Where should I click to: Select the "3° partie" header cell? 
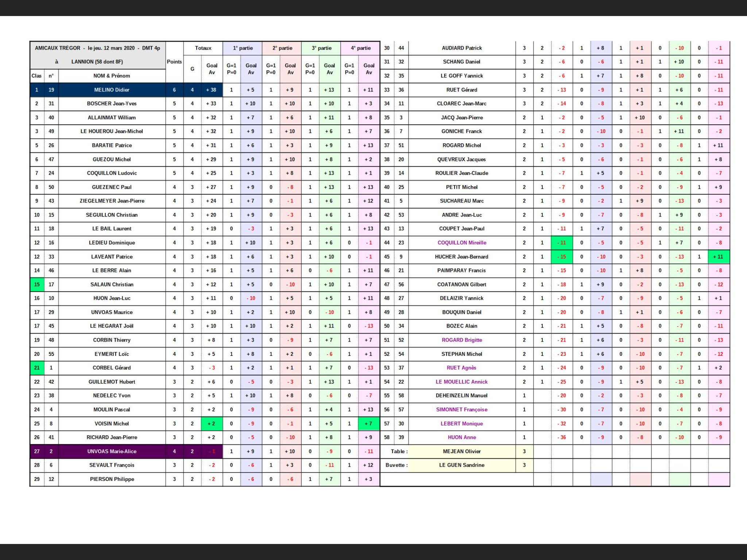[321, 48]
